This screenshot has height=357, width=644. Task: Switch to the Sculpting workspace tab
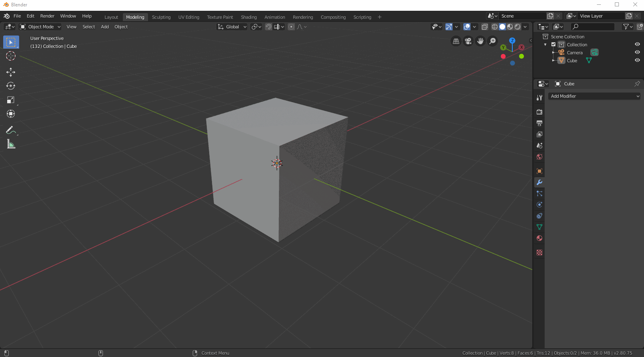click(x=161, y=17)
